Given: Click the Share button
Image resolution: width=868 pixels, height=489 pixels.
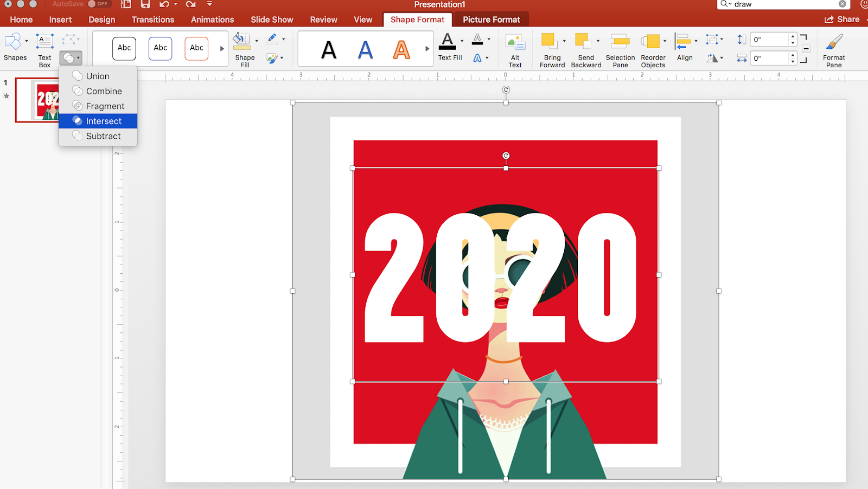Looking at the screenshot, I should [843, 19].
